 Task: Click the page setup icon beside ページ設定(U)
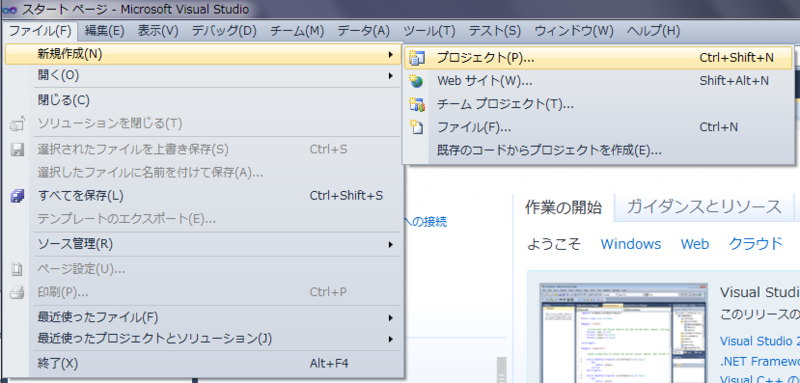pyautogui.click(x=17, y=269)
